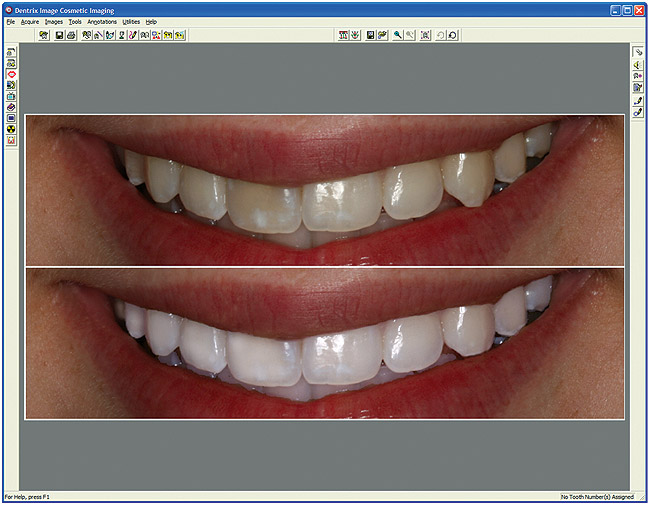Click the greyed undo rotate arrow icon
Viewport: 650px width, 506px height.
pyautogui.click(x=441, y=35)
